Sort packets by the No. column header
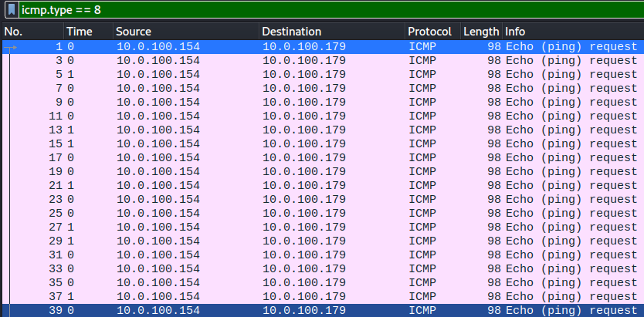 click(x=32, y=32)
